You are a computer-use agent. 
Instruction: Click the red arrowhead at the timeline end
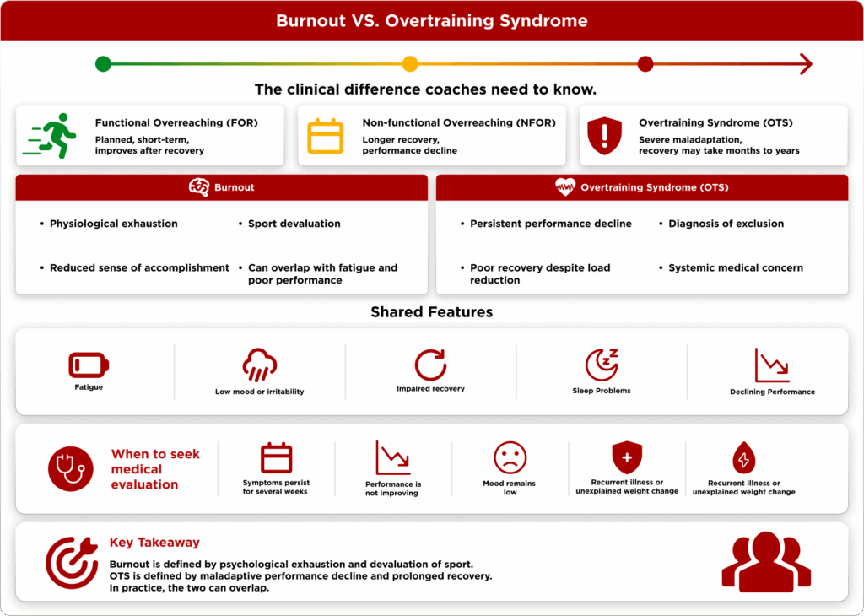point(806,64)
